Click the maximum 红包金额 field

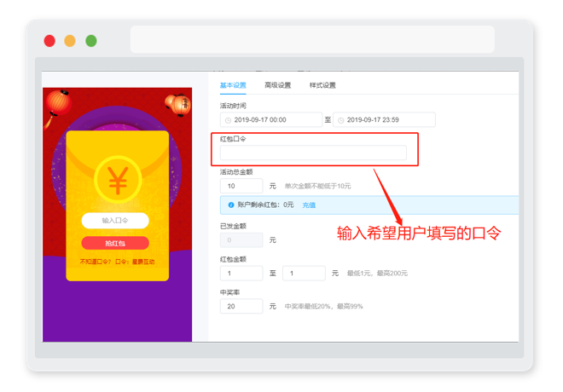[x=305, y=273]
